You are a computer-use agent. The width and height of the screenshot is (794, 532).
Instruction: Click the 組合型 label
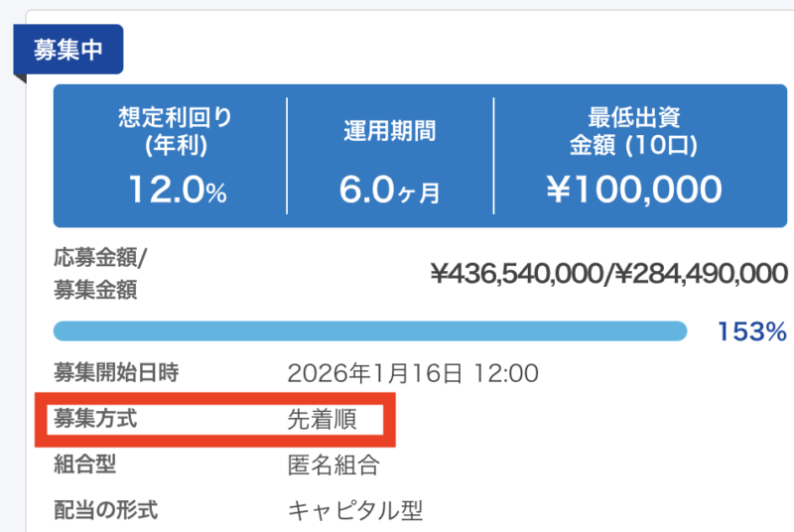click(84, 465)
